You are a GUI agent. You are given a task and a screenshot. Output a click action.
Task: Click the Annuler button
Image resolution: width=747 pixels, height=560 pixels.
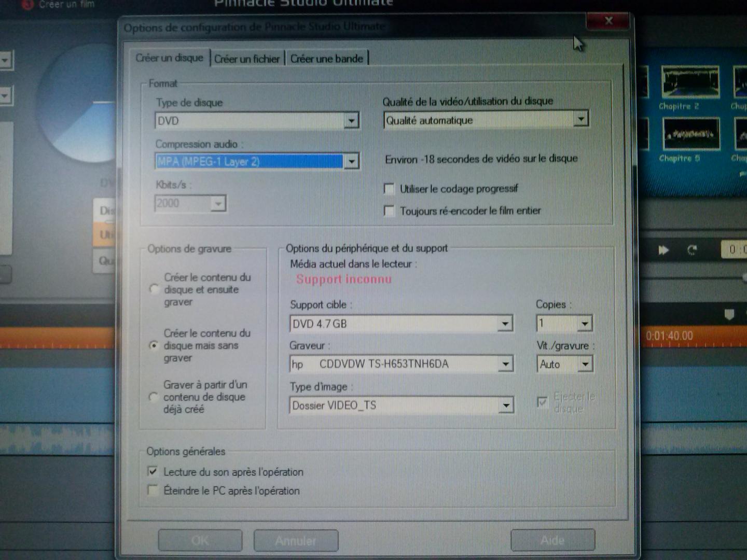(296, 540)
